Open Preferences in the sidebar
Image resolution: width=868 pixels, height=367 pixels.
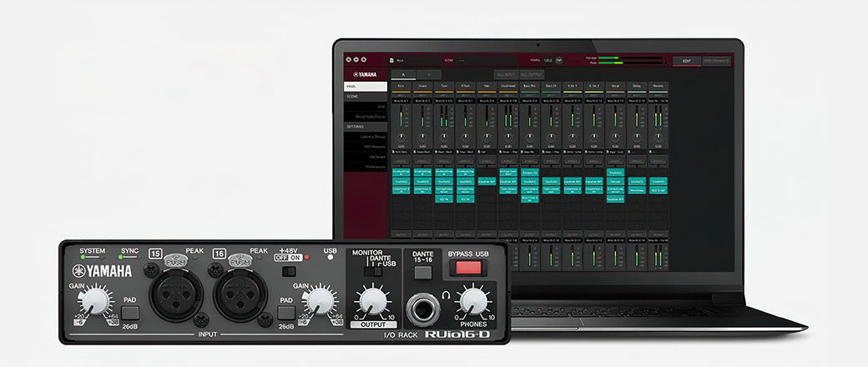click(366, 166)
